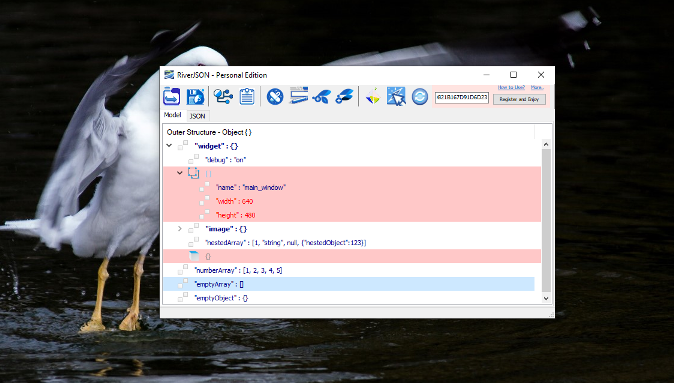The image size is (674, 383).
Task: Minimize the RiverJSON window
Action: 487,75
